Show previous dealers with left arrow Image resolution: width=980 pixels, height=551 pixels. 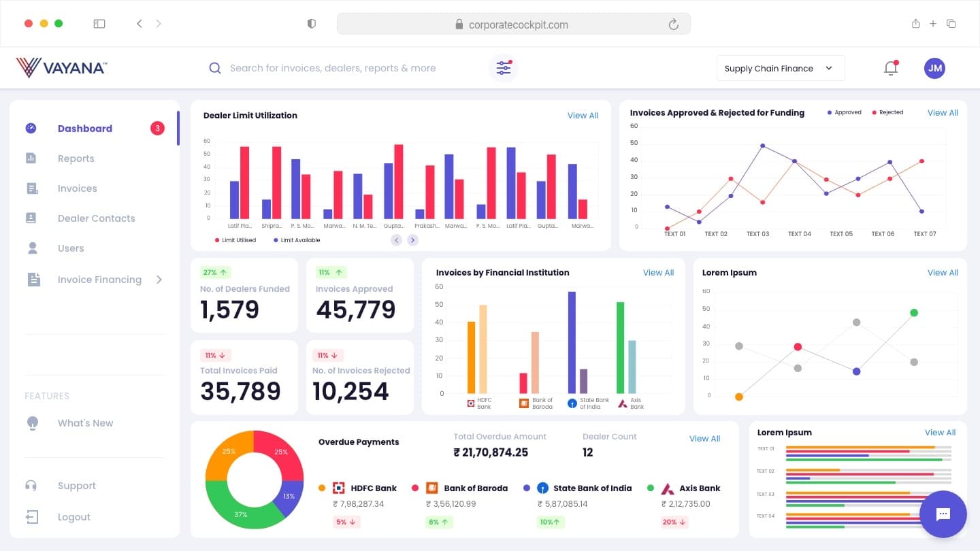pos(396,240)
